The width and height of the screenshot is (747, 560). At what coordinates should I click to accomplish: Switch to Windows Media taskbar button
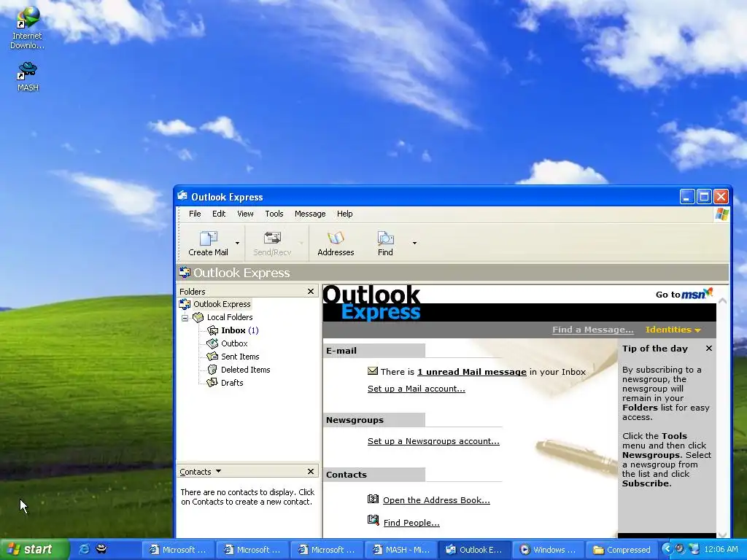548,550
